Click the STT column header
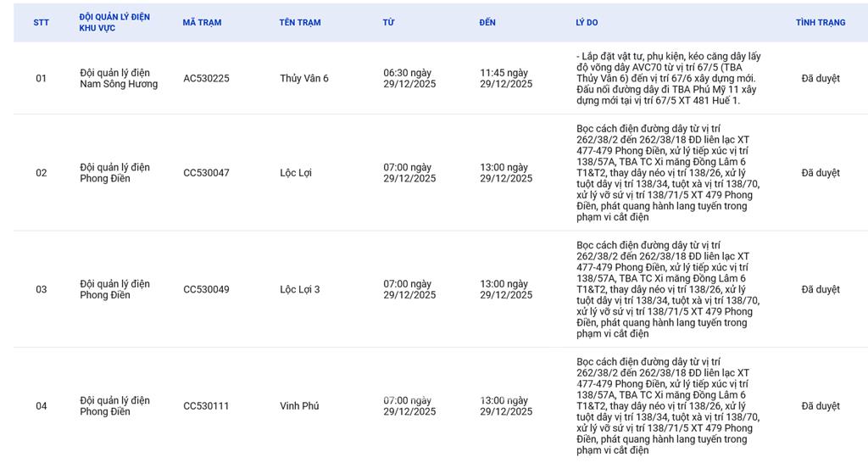 [x=41, y=23]
